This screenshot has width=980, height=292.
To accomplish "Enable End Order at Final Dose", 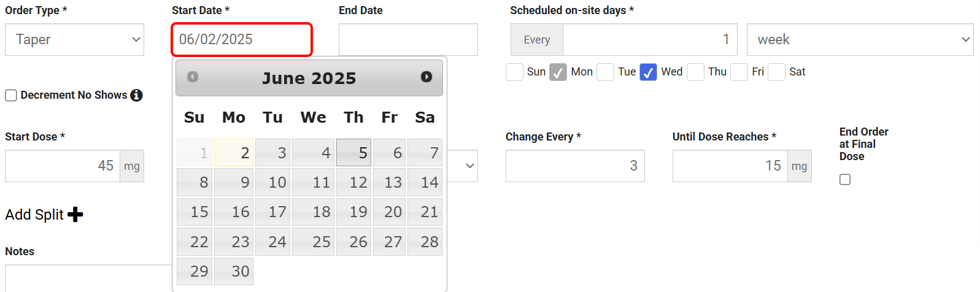I will [845, 180].
